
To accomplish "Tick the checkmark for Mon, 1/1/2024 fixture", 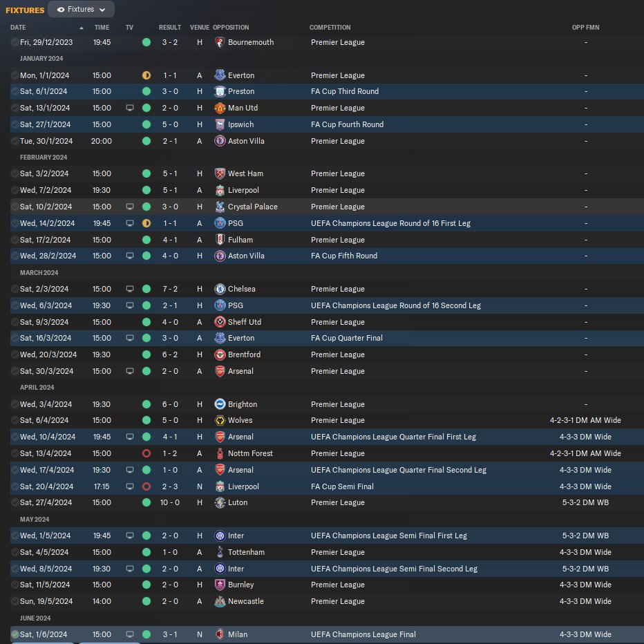I will pos(15,75).
